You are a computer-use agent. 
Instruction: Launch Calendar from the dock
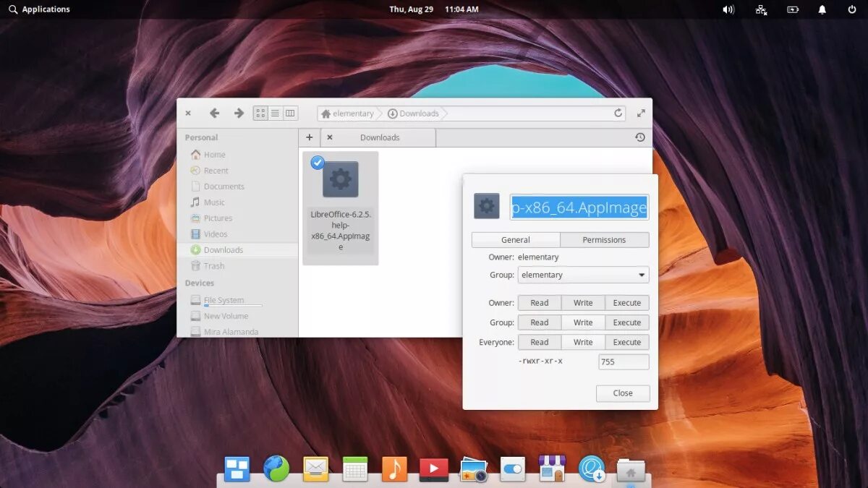click(355, 469)
